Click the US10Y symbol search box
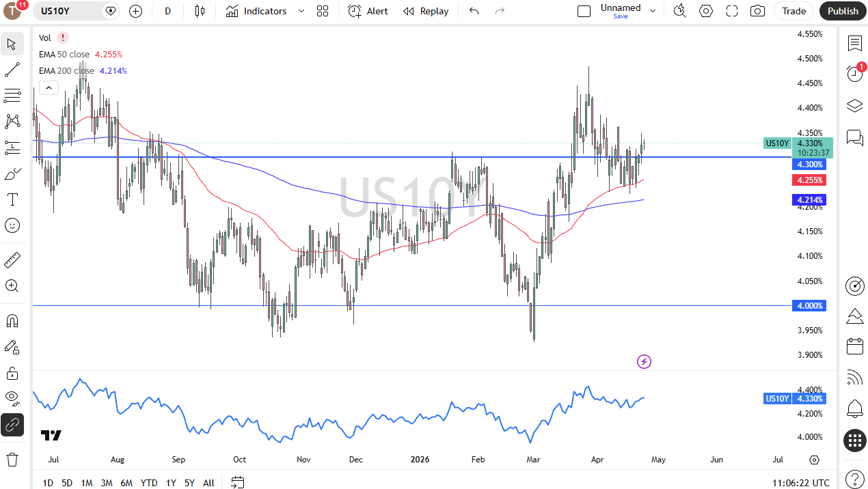 pos(77,11)
